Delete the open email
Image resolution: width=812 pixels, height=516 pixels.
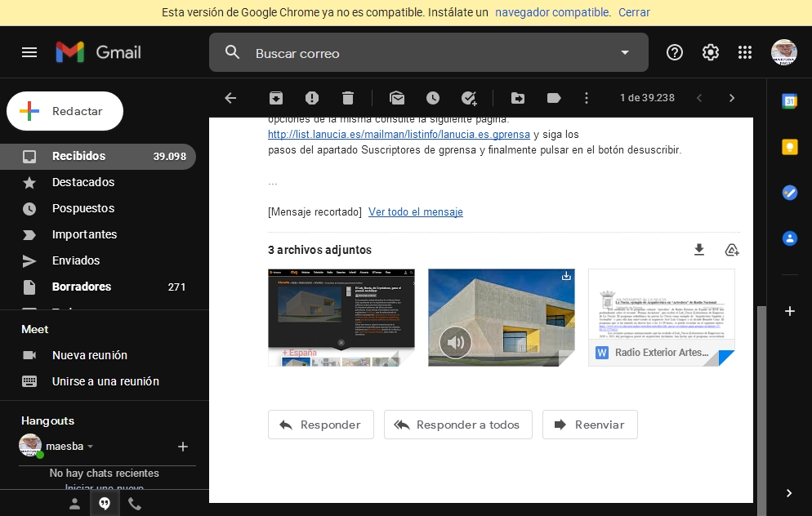(x=347, y=97)
